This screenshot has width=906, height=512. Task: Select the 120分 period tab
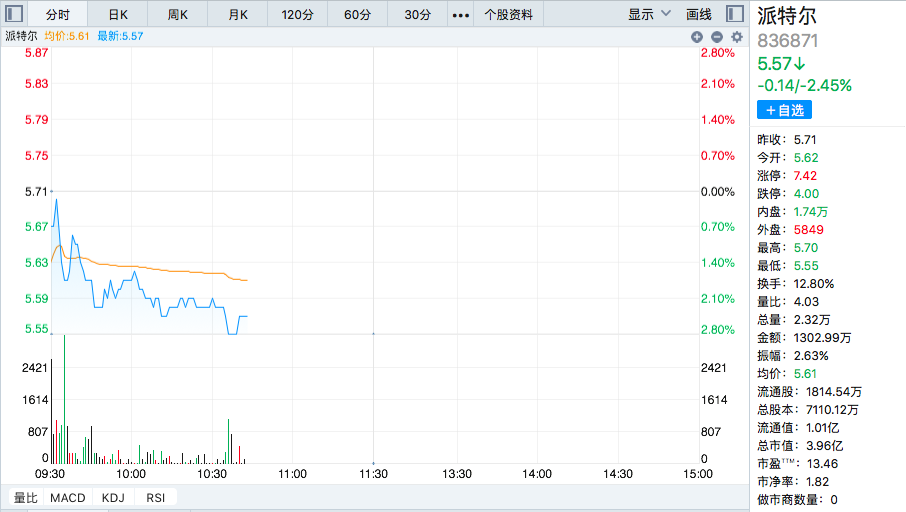coord(297,15)
